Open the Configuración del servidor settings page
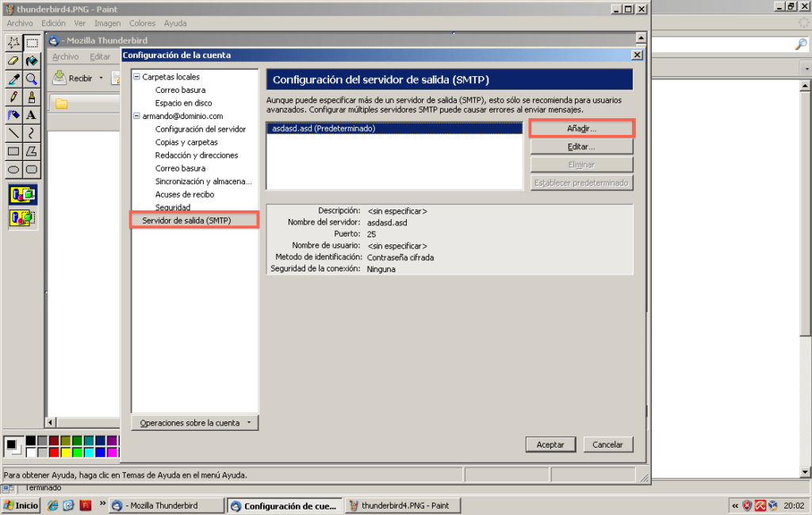The height and width of the screenshot is (515, 812). (x=200, y=129)
